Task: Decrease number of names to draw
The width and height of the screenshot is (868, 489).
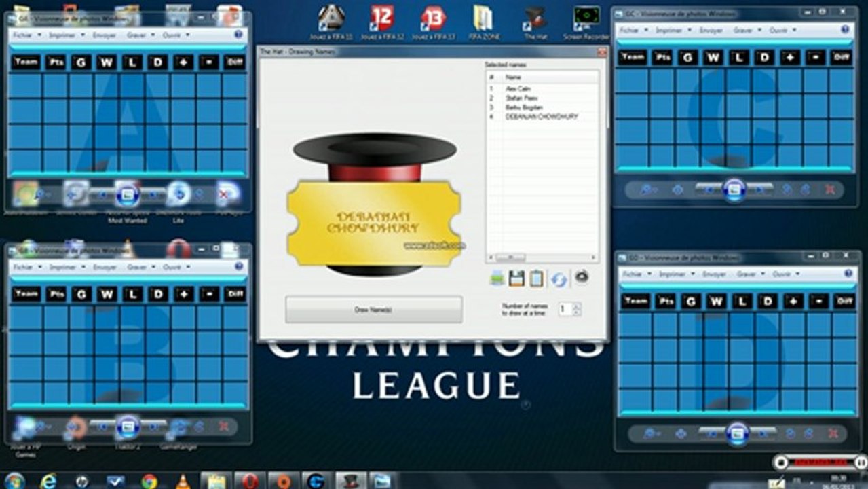Action: pyautogui.click(x=577, y=312)
